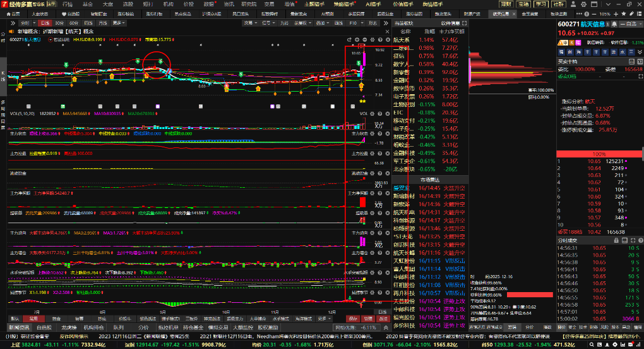Screen dimensions: 644x349
Task: Switch to the 航天信息 tab
Action: tap(500, 13)
